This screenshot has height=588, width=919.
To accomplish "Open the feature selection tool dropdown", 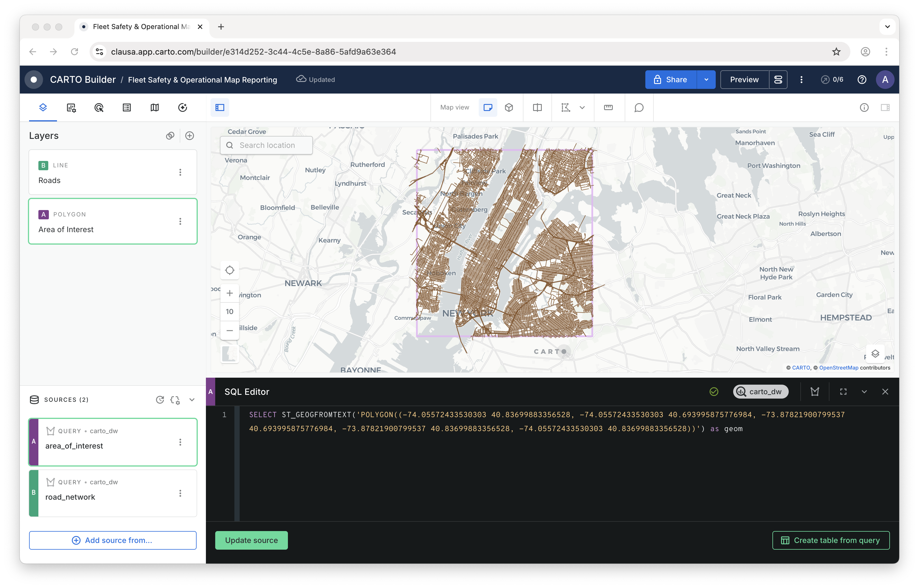I will [x=582, y=108].
